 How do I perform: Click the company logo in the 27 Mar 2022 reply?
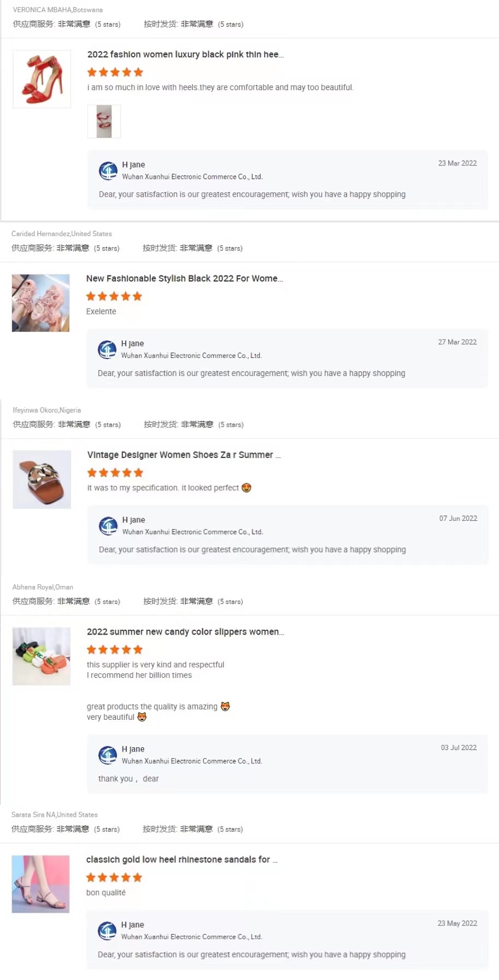[107, 349]
